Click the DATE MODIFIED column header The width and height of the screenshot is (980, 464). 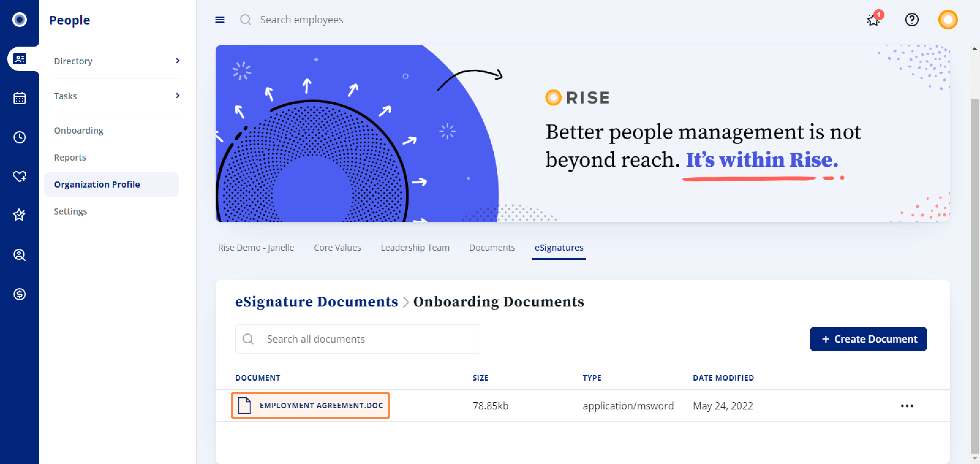pos(723,378)
